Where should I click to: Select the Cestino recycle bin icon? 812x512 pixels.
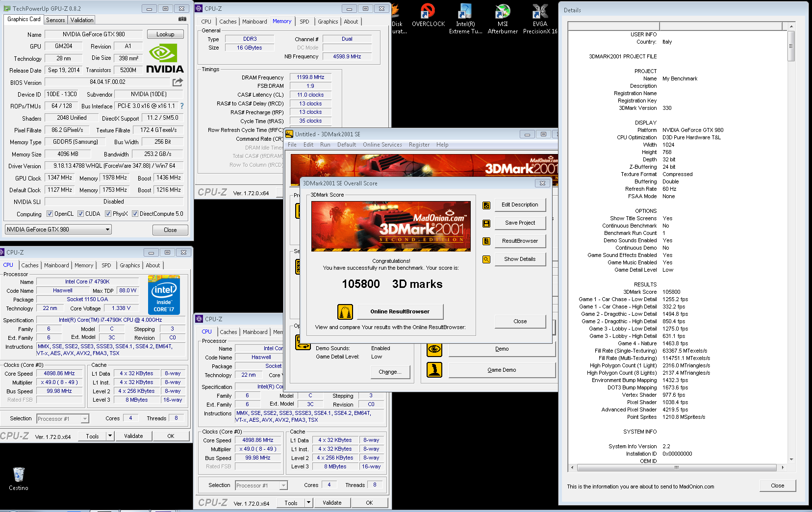pos(19,479)
